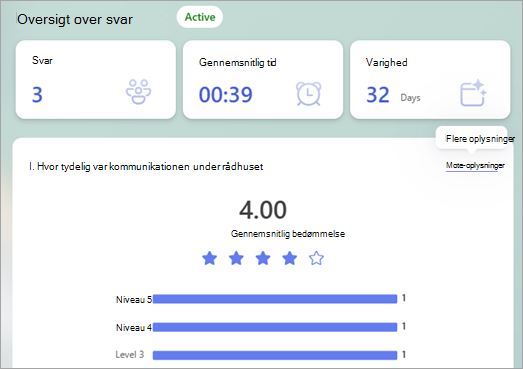Open the Mote-oplysninger link
Image resolution: width=523 pixels, height=369 pixels.
click(x=475, y=165)
